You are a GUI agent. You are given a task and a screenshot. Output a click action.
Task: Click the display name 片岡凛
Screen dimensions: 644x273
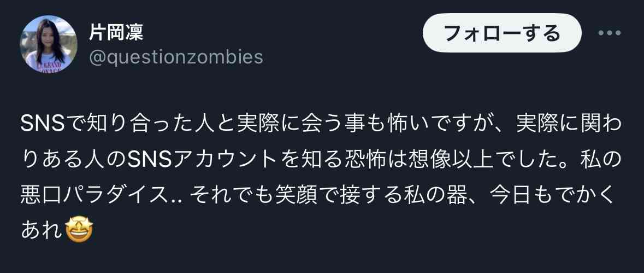(x=116, y=32)
